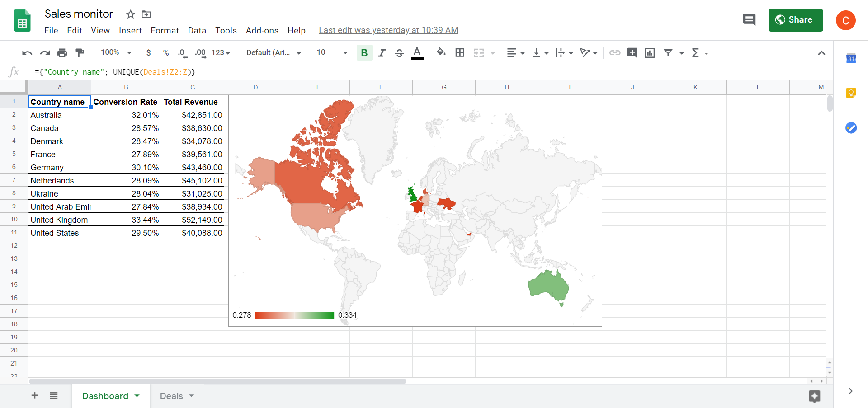
Task: Open the borders tool
Action: click(460, 53)
